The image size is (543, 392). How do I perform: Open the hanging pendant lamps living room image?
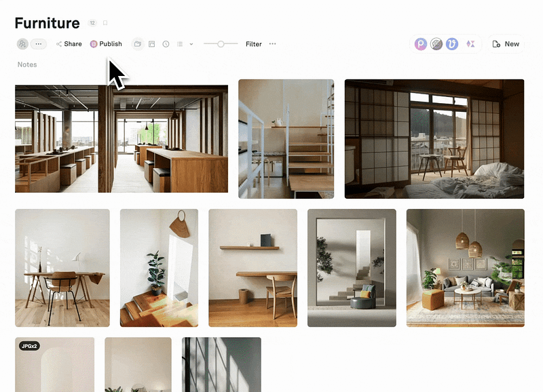[x=465, y=268]
